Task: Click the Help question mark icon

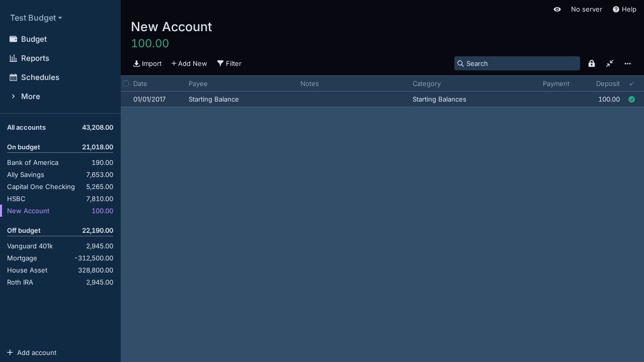Action: [x=616, y=10]
